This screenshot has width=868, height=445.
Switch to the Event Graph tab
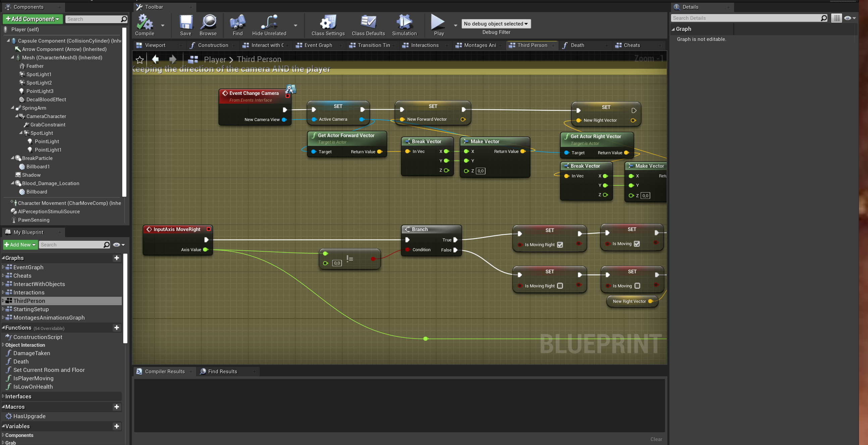318,45
